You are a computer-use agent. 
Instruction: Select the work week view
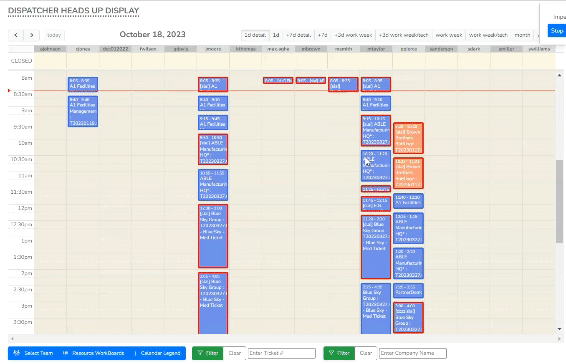pos(449,35)
